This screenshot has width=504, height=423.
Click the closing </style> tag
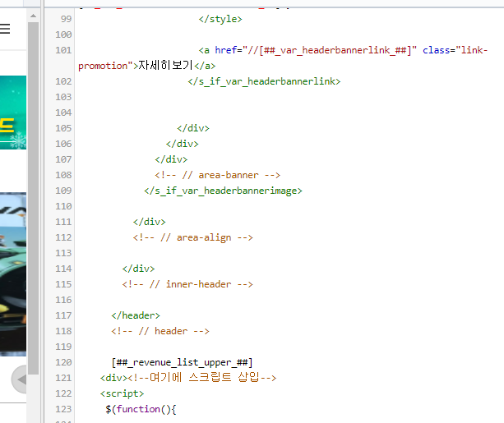tap(220, 19)
